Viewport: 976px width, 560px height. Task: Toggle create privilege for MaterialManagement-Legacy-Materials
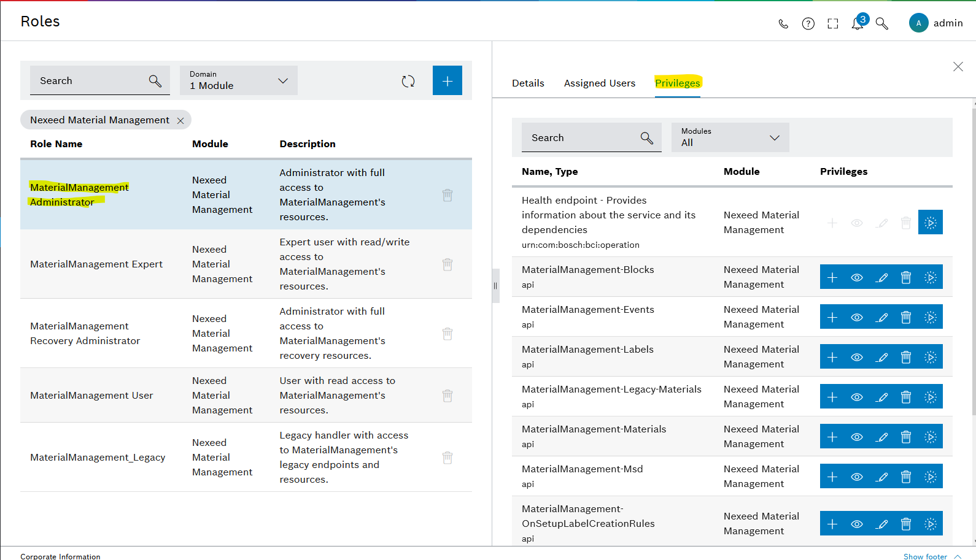pos(832,397)
